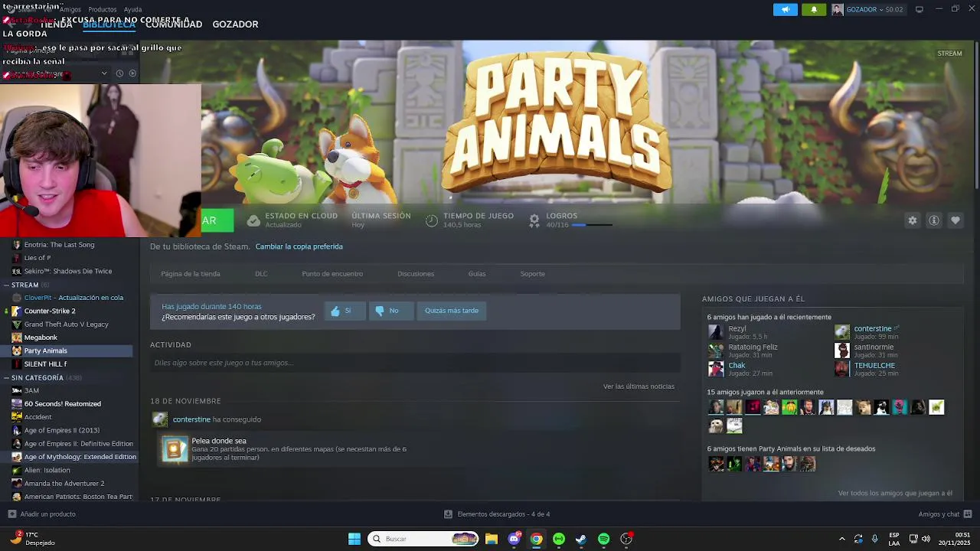Click the achievements progress bar
Image resolution: width=980 pixels, height=551 pixels.
coord(592,225)
